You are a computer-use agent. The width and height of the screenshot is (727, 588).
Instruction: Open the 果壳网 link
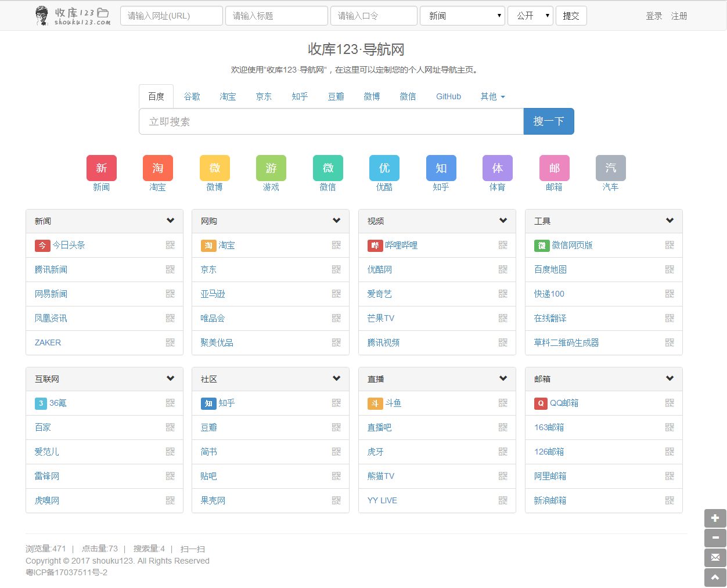(213, 500)
